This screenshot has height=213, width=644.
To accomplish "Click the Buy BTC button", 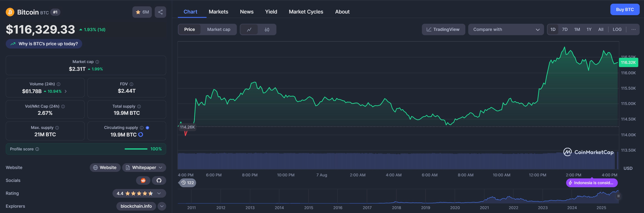I will click(x=625, y=9).
